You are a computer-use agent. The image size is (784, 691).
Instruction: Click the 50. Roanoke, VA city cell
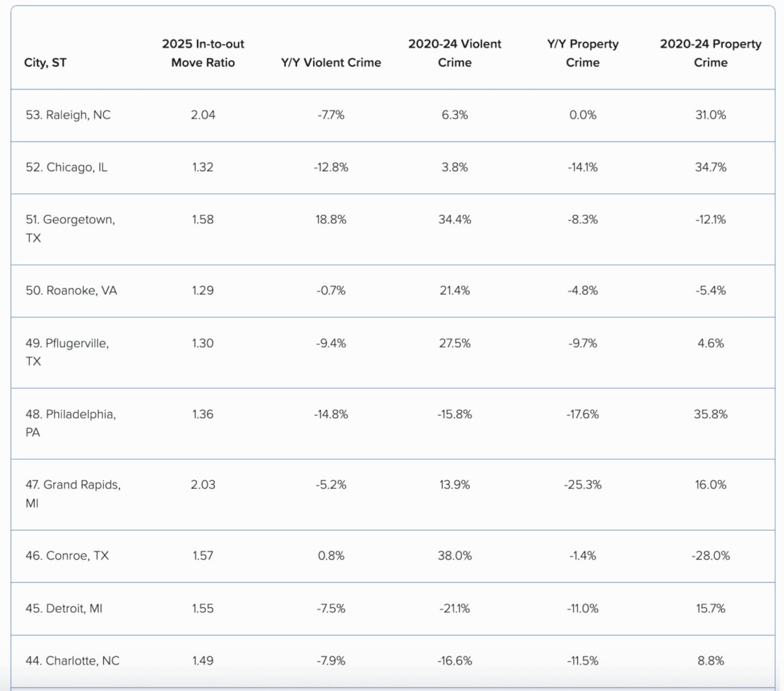[x=71, y=290]
